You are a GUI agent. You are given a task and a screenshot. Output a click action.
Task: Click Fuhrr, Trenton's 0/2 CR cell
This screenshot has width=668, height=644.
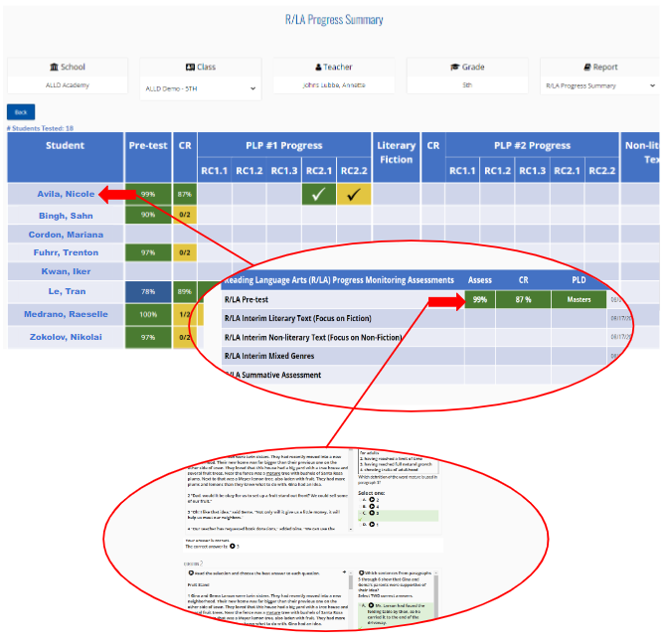184,253
